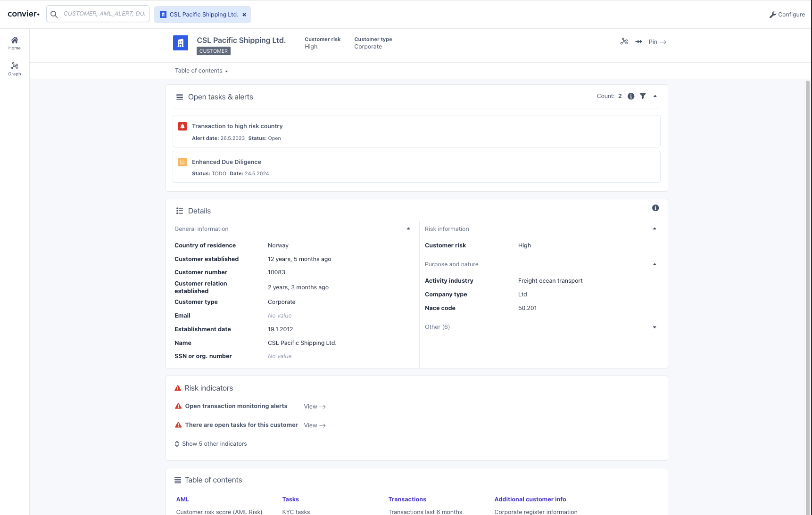Click the Configure wrench button
Screen dimensions: 812x515
[787, 15]
